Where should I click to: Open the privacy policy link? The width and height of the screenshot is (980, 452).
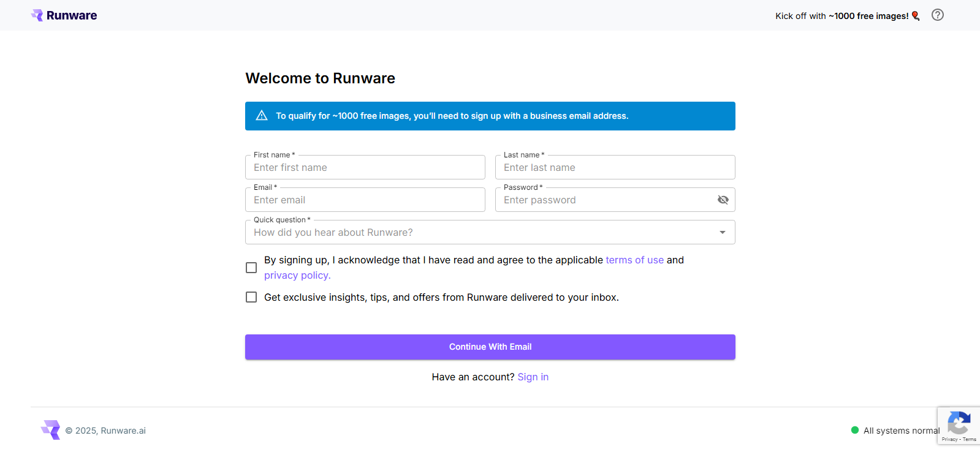pos(297,276)
